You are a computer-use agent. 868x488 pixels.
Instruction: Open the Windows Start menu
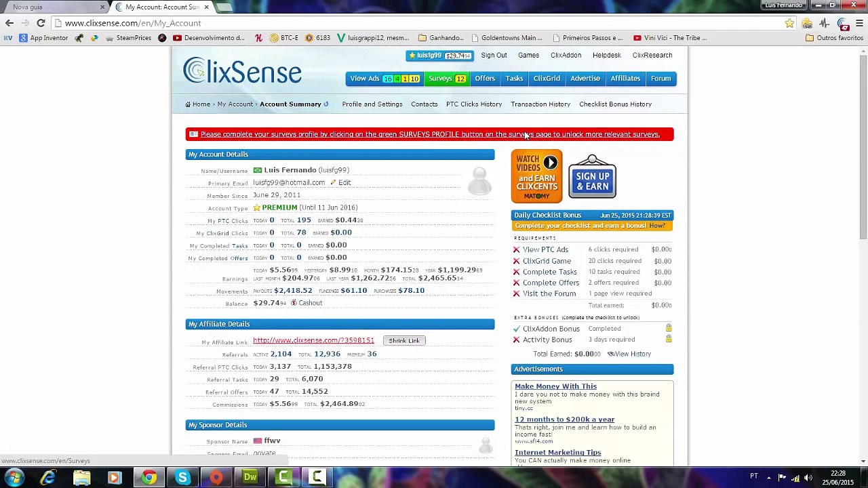[x=14, y=478]
